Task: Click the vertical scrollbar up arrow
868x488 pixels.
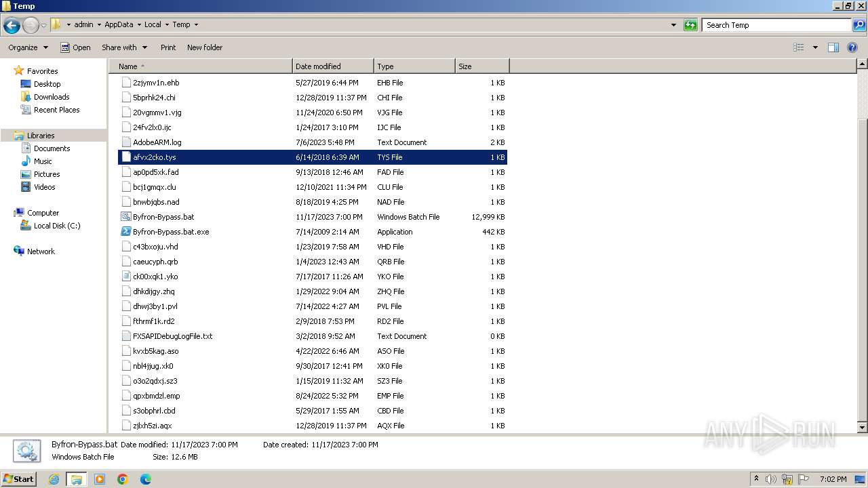Action: click(x=862, y=64)
